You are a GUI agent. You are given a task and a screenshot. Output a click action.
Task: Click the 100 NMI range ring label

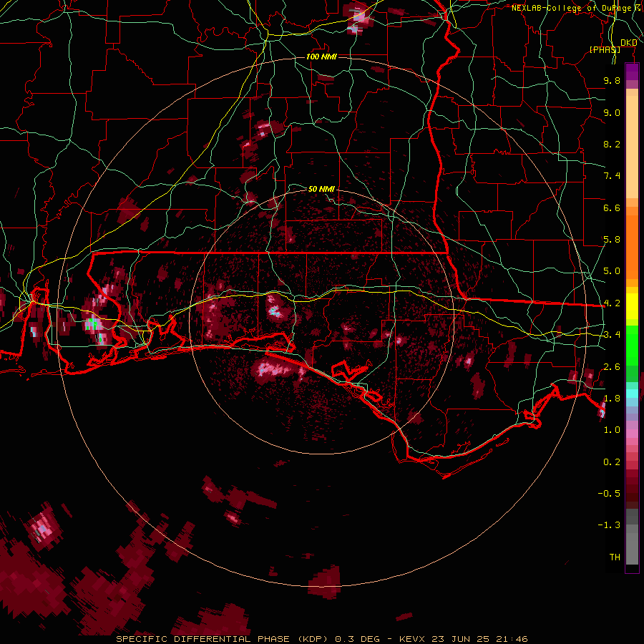coord(321,57)
